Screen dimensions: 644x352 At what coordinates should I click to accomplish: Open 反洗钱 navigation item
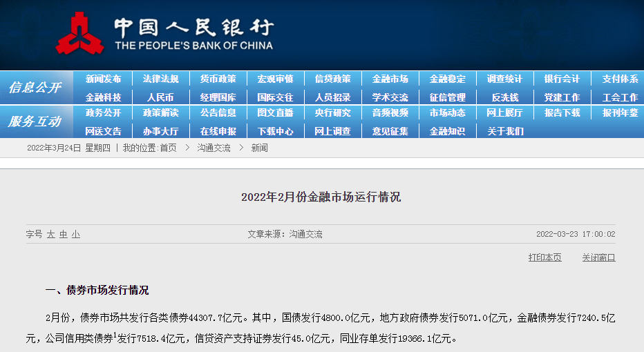[505, 97]
